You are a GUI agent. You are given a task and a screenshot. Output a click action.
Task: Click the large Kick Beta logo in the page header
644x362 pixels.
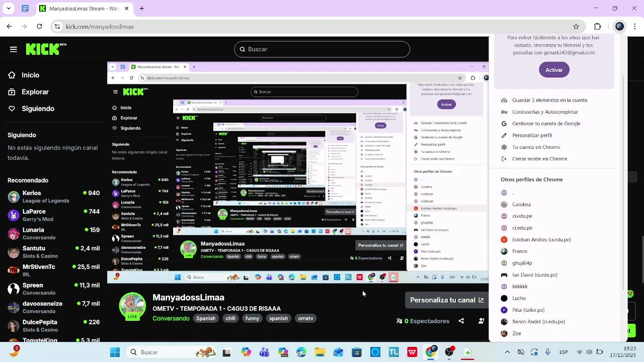[x=46, y=49]
